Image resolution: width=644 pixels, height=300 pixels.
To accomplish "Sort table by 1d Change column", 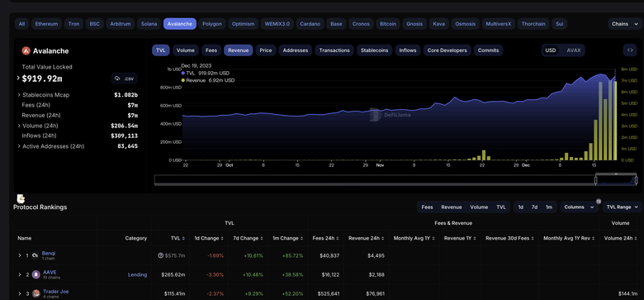I will [x=209, y=238].
